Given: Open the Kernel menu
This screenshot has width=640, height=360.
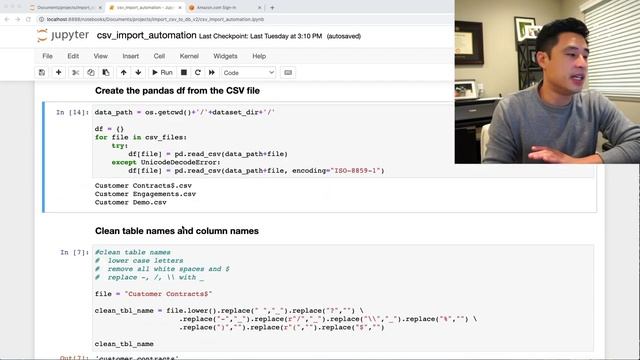Looking at the screenshot, I should [189, 56].
